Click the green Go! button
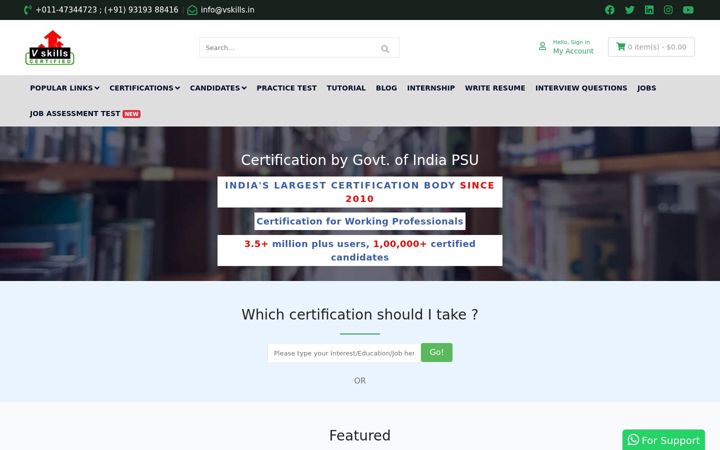Viewport: 720px width, 450px height. (x=436, y=353)
